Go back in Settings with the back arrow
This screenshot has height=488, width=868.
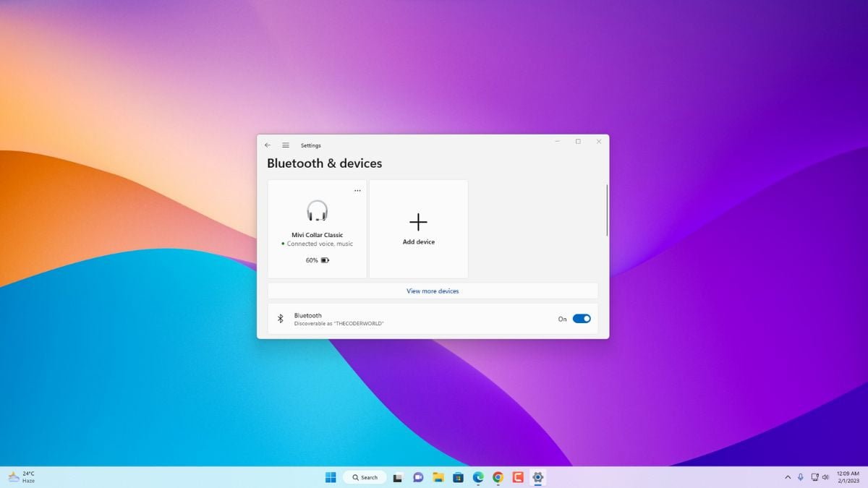[x=268, y=145]
